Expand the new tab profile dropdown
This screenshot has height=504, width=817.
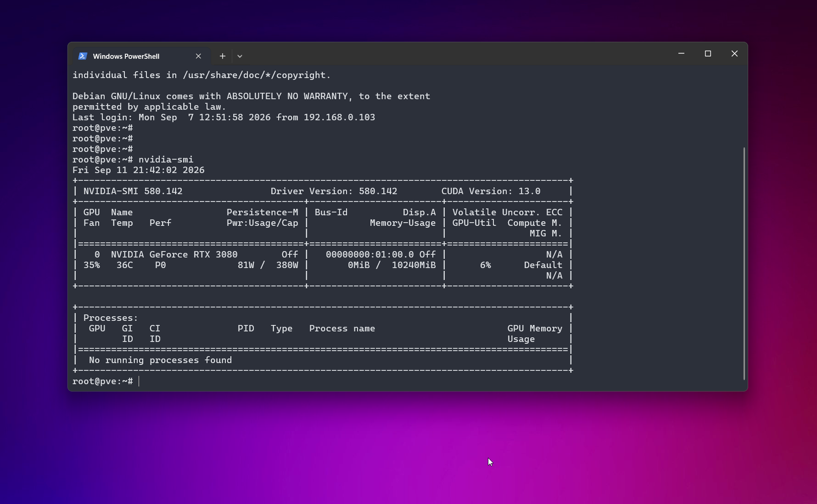[x=240, y=56]
